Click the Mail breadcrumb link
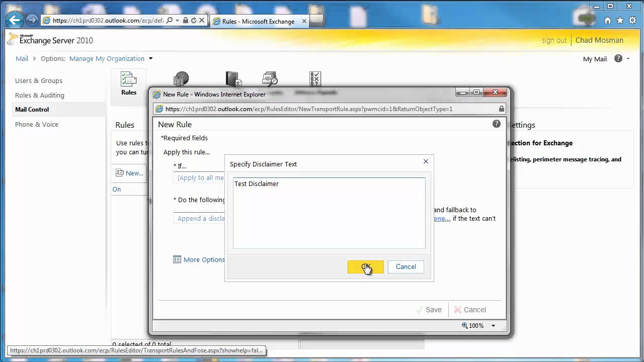Image resolution: width=644 pixels, height=362 pixels. coord(22,58)
